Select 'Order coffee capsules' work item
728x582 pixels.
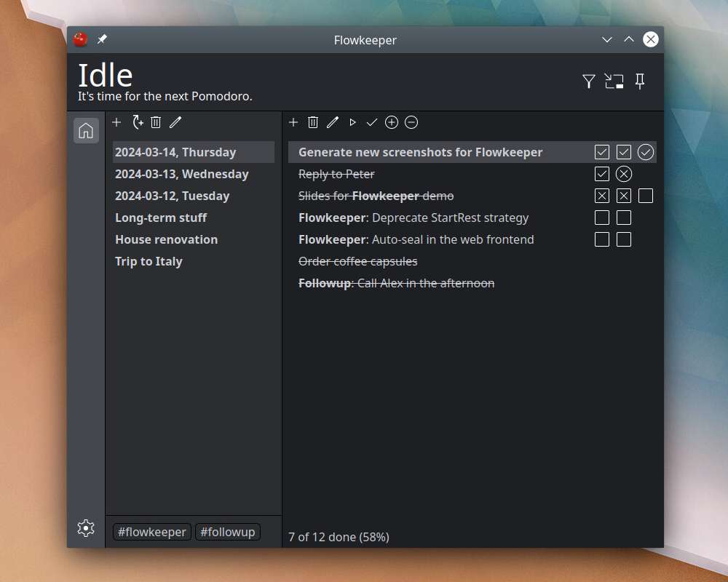[357, 261]
